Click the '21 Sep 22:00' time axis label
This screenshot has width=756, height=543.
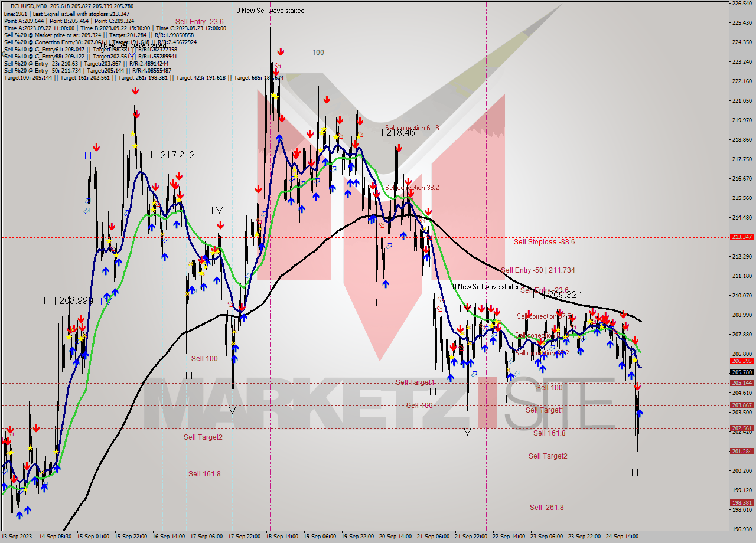[x=471, y=537]
